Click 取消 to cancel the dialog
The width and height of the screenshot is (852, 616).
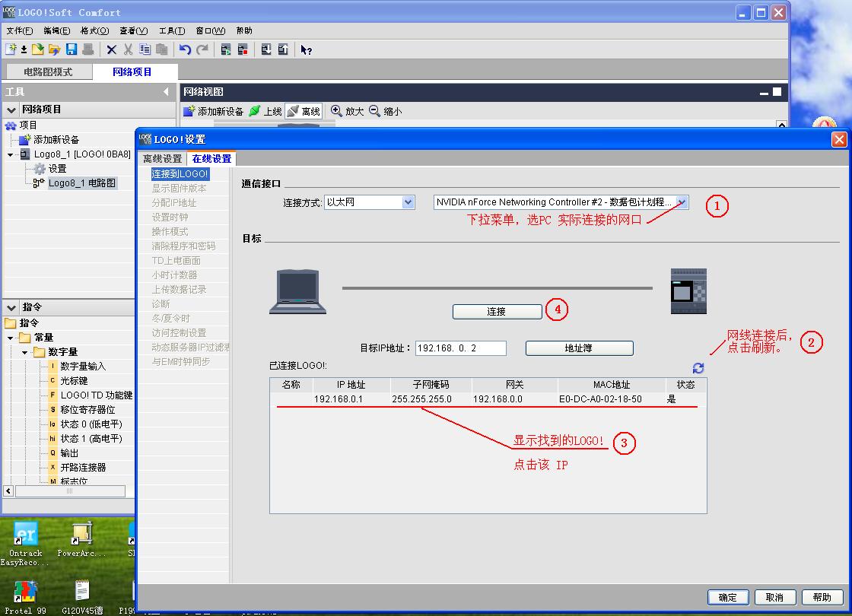775,597
